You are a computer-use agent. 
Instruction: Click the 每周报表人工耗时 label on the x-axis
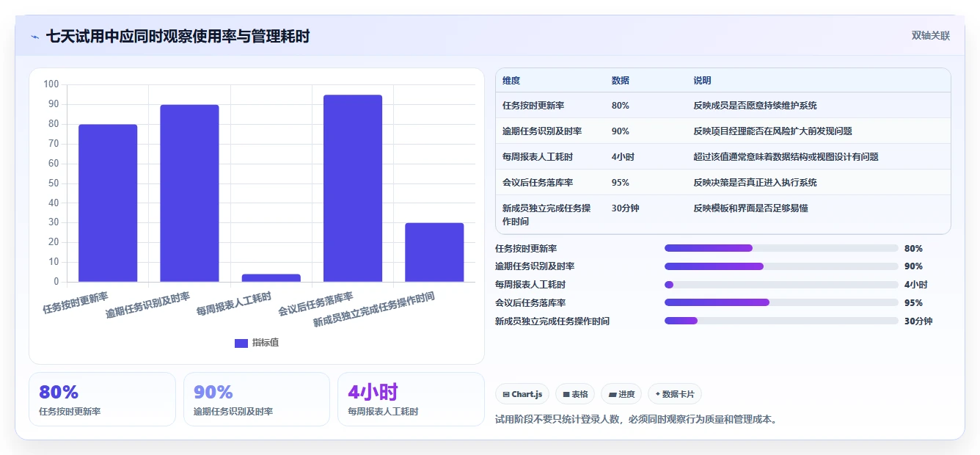coord(234,304)
